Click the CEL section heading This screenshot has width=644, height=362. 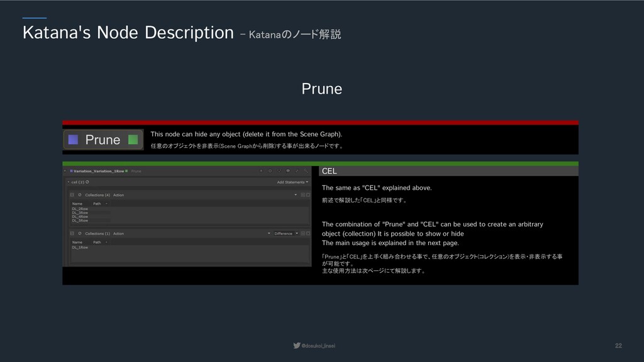[330, 171]
